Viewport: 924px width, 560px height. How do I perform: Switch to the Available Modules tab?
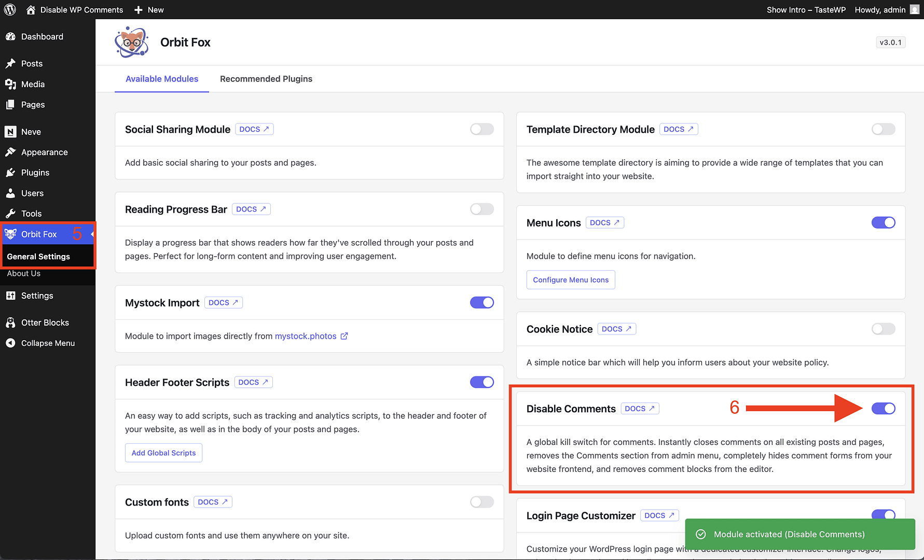162,79
